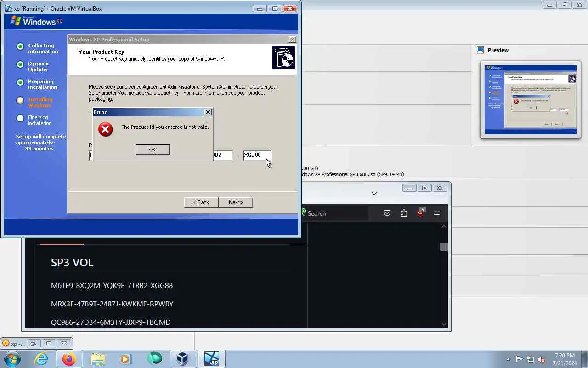588x368 pixels.
Task: Go Back in Windows XP Setup
Action: (201, 202)
